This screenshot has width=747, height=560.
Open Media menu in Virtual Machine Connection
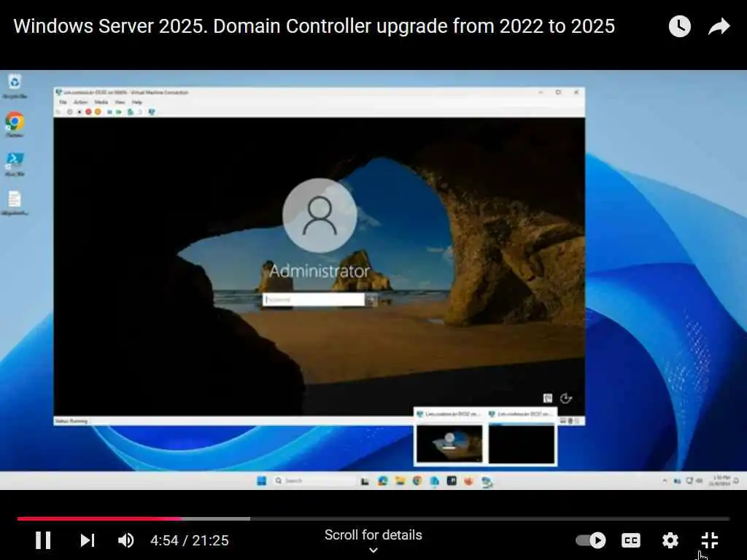101,102
